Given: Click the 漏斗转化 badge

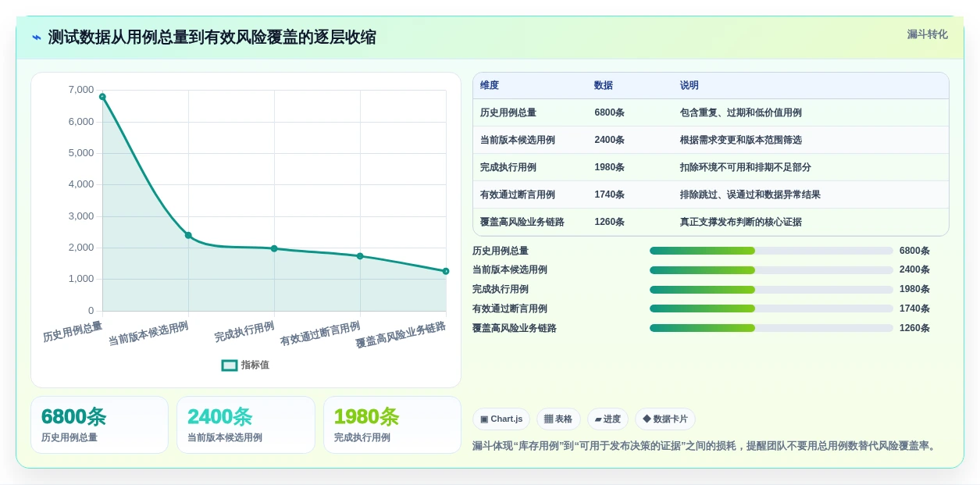Looking at the screenshot, I should [928, 34].
